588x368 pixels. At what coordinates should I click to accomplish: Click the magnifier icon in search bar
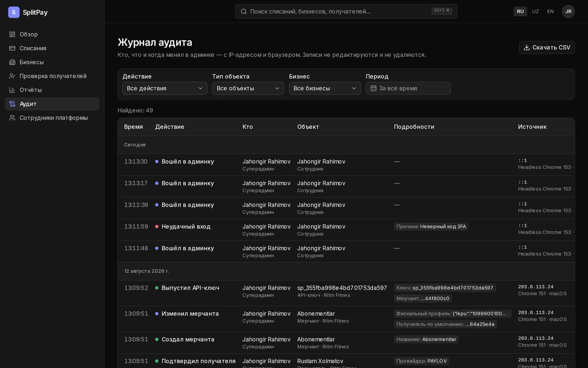(x=244, y=11)
